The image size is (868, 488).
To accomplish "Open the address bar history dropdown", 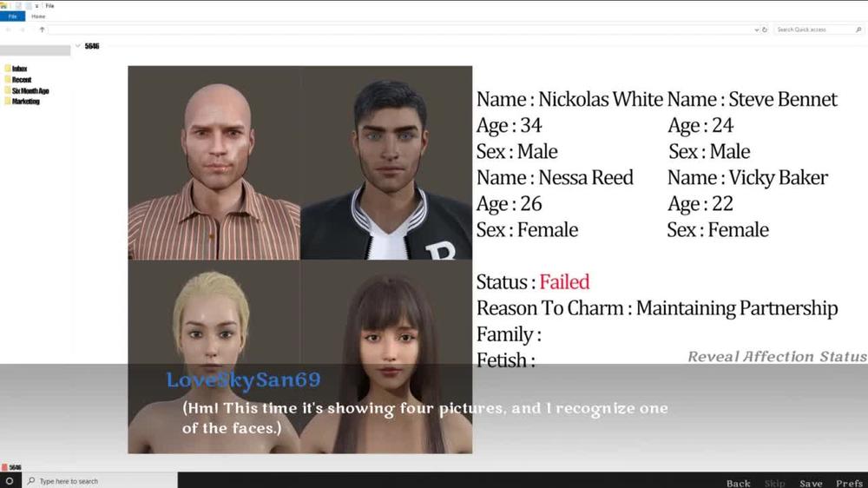I will point(756,30).
